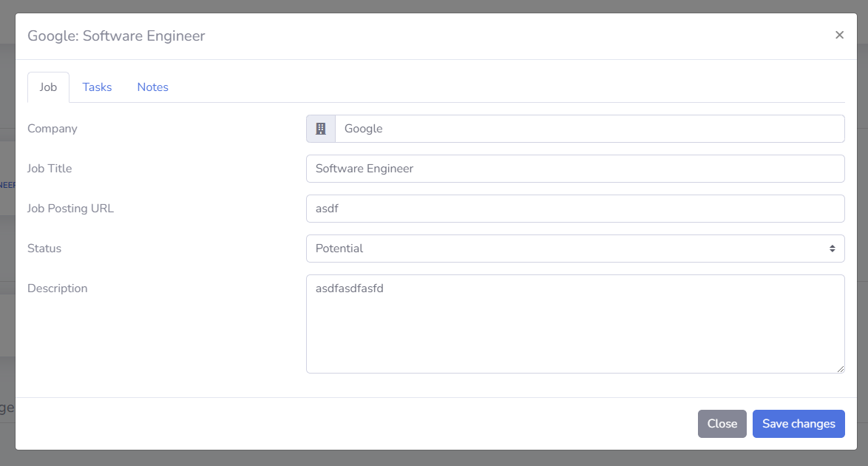Image resolution: width=868 pixels, height=466 pixels.
Task: Click the modal title Google: Software Engineer
Action: point(116,36)
